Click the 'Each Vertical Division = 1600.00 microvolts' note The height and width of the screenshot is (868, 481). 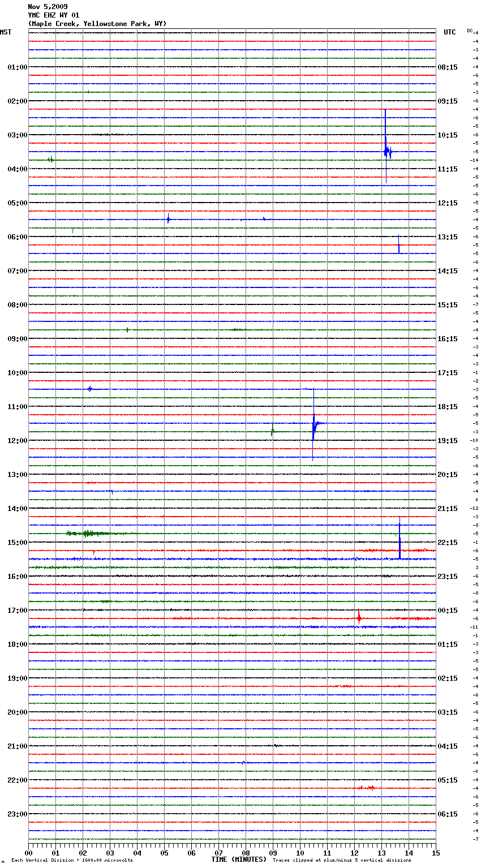pyautogui.click(x=72, y=861)
